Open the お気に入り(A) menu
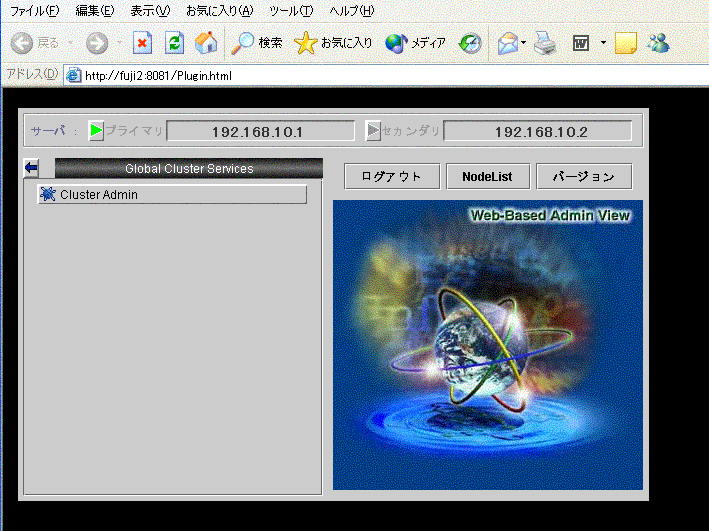Image resolution: width=709 pixels, height=531 pixels. click(x=220, y=11)
